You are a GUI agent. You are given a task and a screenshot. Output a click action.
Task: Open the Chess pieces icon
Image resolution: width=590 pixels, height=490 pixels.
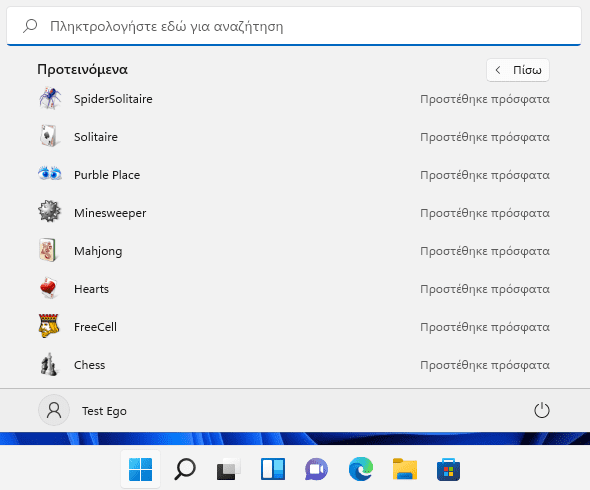pos(49,364)
